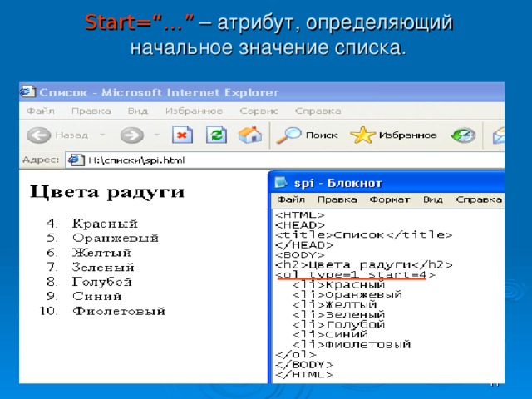
Task: Click the Forward arrow icon in Internet Explorer
Action: point(131,135)
